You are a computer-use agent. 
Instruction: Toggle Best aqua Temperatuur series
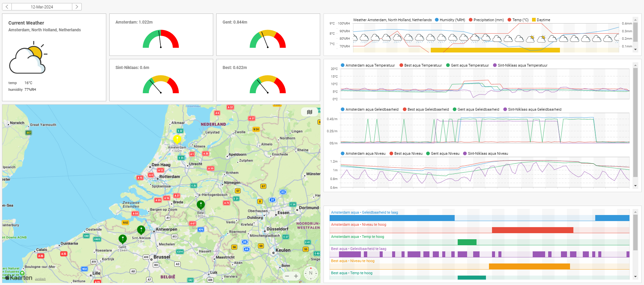421,65
